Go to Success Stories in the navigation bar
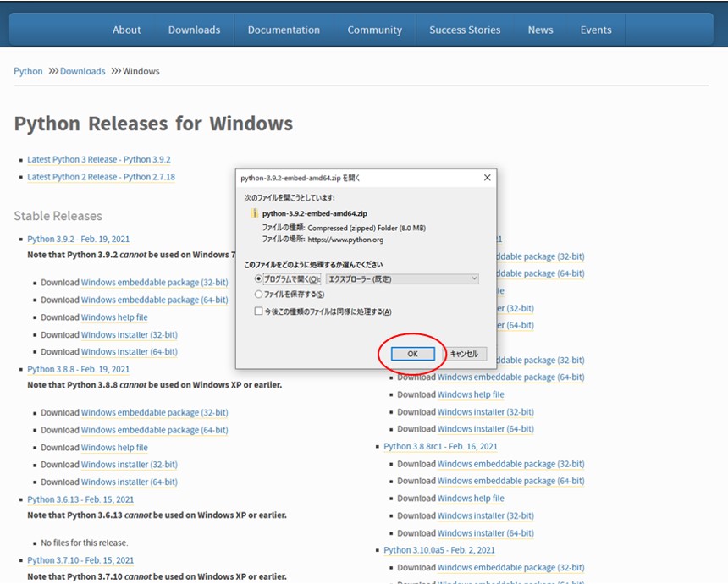The width and height of the screenshot is (728, 584). [x=465, y=30]
